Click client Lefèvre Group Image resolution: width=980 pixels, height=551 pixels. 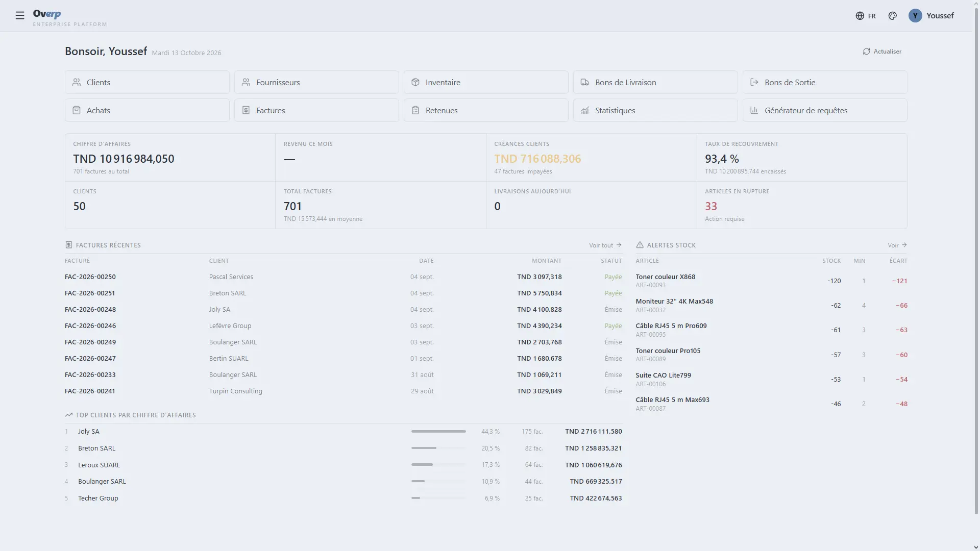[230, 326]
